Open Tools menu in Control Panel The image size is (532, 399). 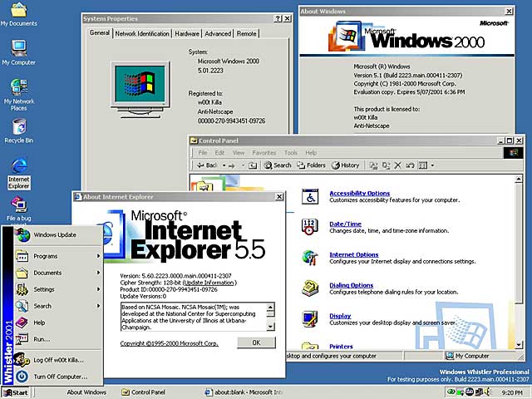pos(291,153)
